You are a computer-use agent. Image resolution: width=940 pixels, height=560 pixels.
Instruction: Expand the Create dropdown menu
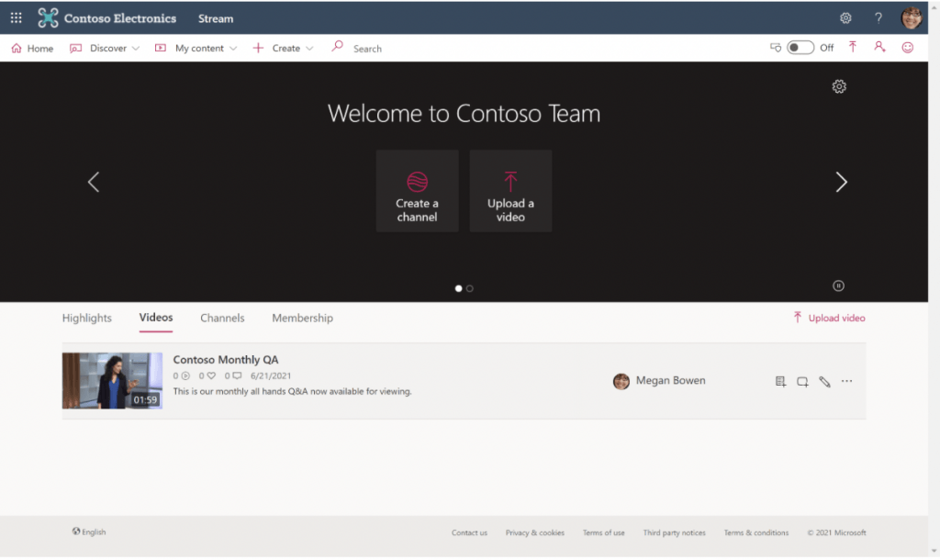283,48
